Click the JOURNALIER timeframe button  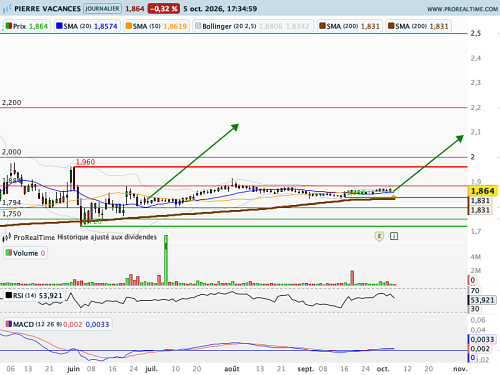pyautogui.click(x=102, y=9)
